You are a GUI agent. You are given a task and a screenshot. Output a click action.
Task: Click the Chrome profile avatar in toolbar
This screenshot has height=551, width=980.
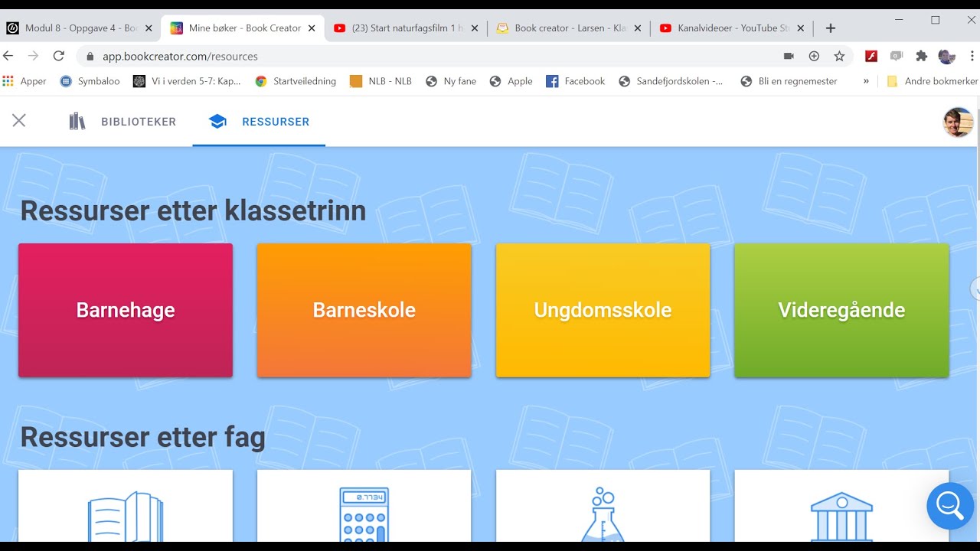(947, 56)
